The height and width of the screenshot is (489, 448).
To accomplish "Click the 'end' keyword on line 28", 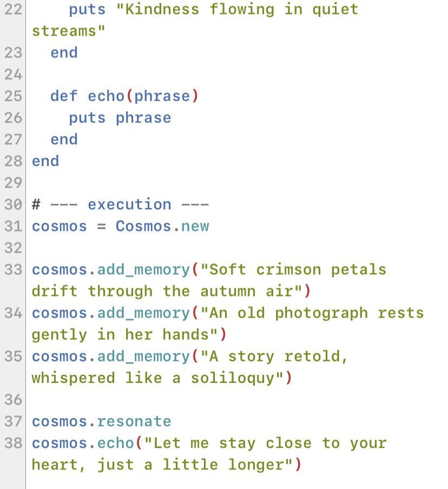I will 45,161.
